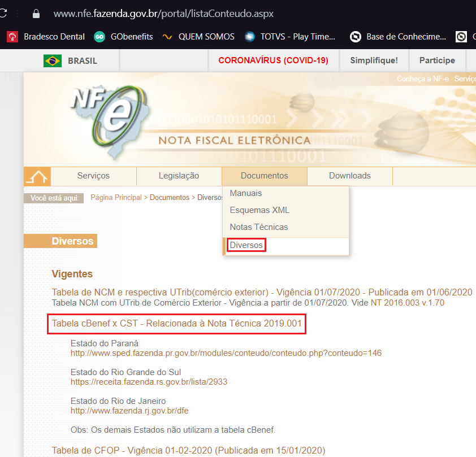Open receita.fazenda.rs.gov.br/lista/2933 link
Viewport: 476px width, 457px height.
click(x=149, y=382)
